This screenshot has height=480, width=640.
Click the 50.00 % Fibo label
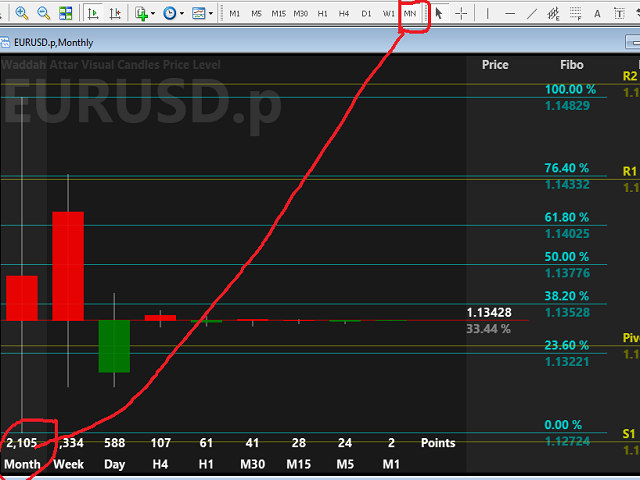(x=567, y=256)
